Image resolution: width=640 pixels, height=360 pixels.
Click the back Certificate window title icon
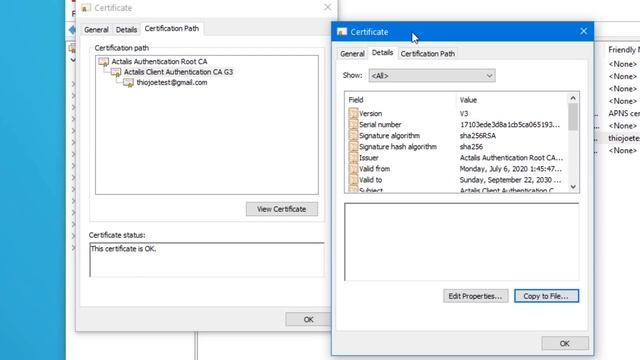point(86,8)
